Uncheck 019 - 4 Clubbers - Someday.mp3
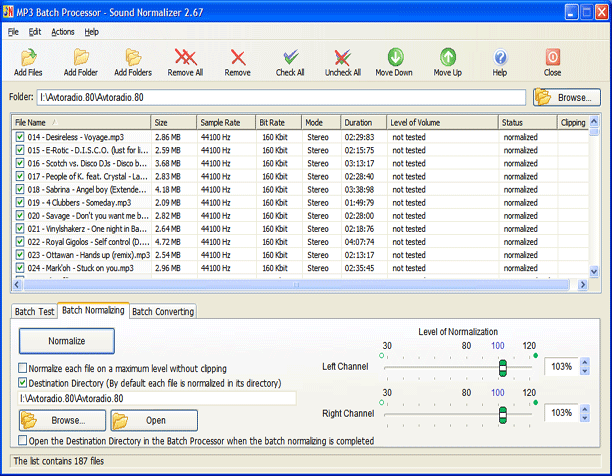The height and width of the screenshot is (476, 612). [x=20, y=202]
